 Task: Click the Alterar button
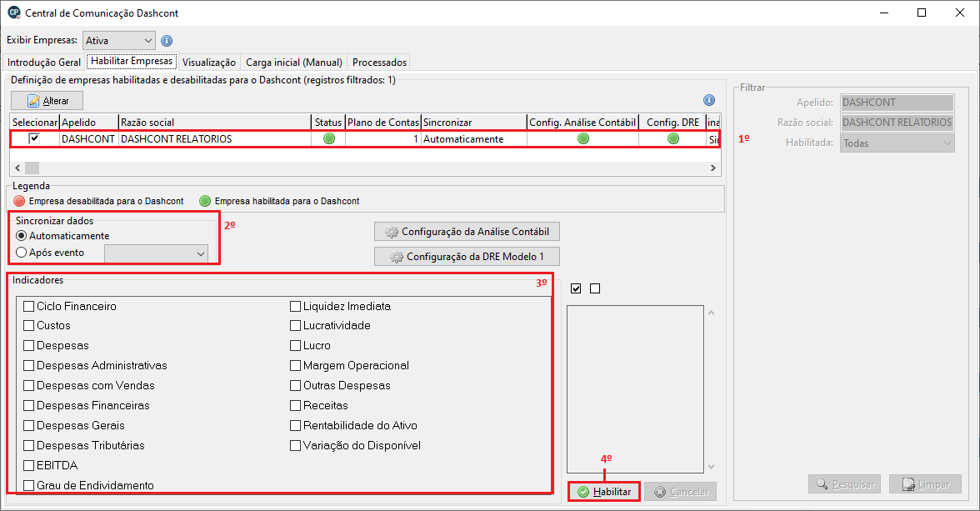click(x=47, y=101)
